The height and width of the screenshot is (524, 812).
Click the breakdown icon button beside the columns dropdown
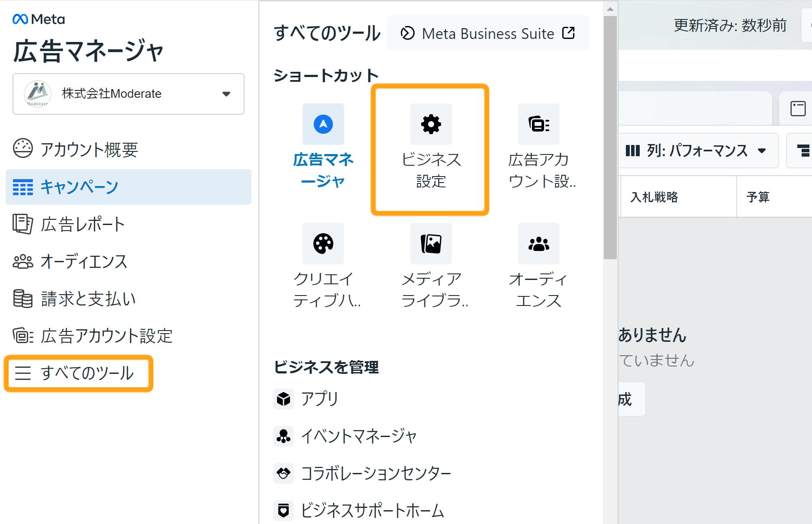pyautogui.click(x=800, y=151)
